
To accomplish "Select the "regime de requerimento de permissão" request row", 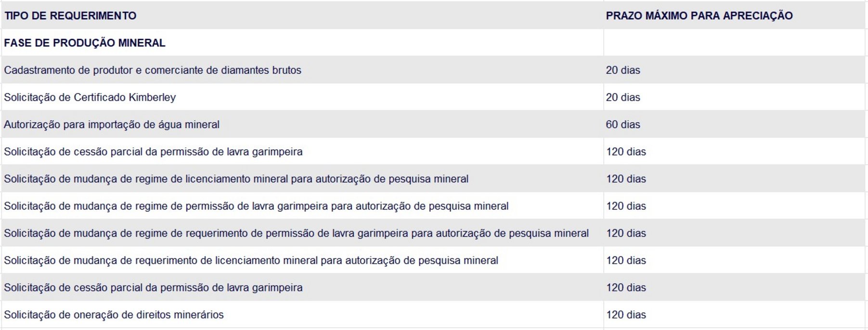I will tap(296, 234).
